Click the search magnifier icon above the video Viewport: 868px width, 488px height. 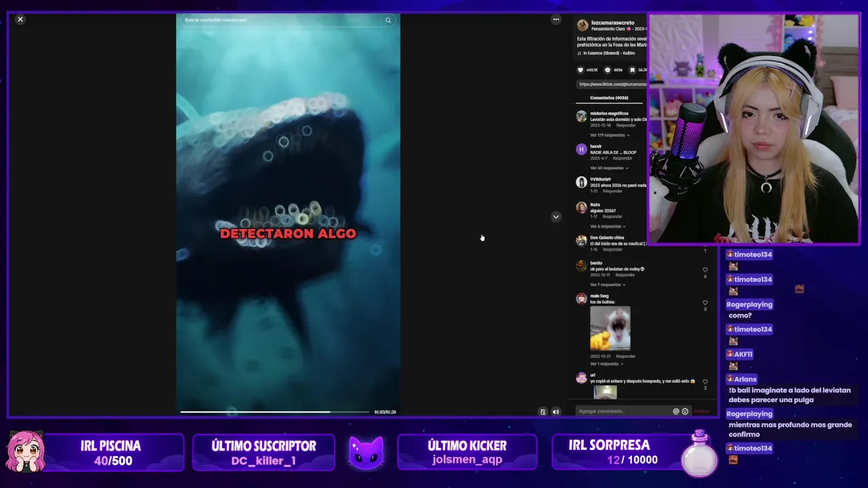388,20
